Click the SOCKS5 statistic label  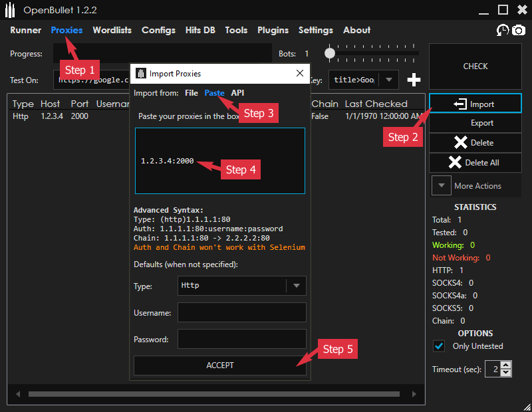(x=447, y=308)
